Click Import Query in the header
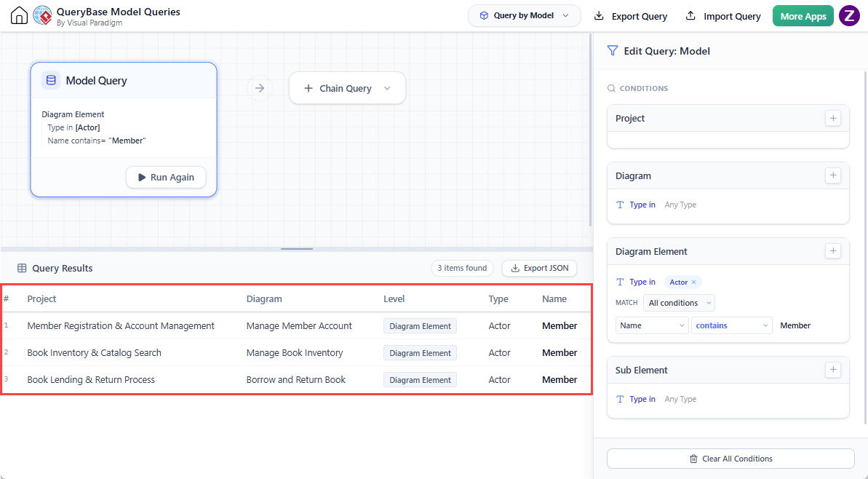The image size is (868, 479). coord(723,16)
